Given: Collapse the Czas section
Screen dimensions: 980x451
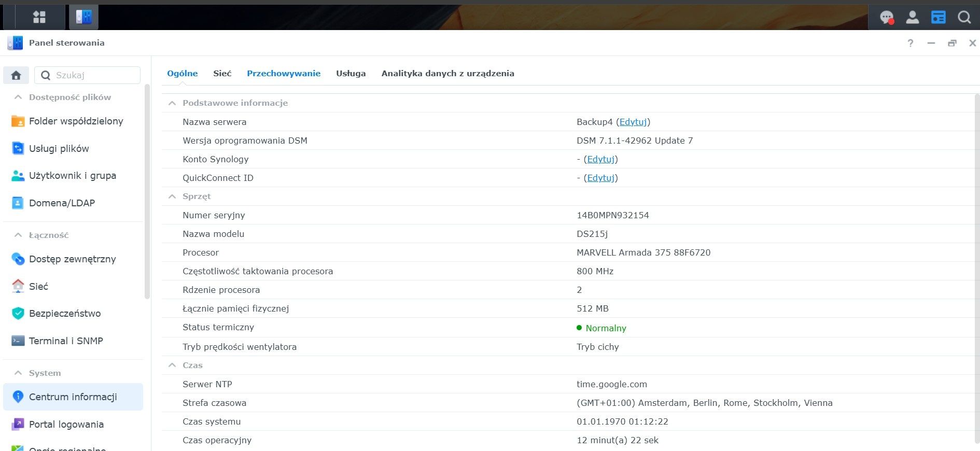Looking at the screenshot, I should coord(172,365).
